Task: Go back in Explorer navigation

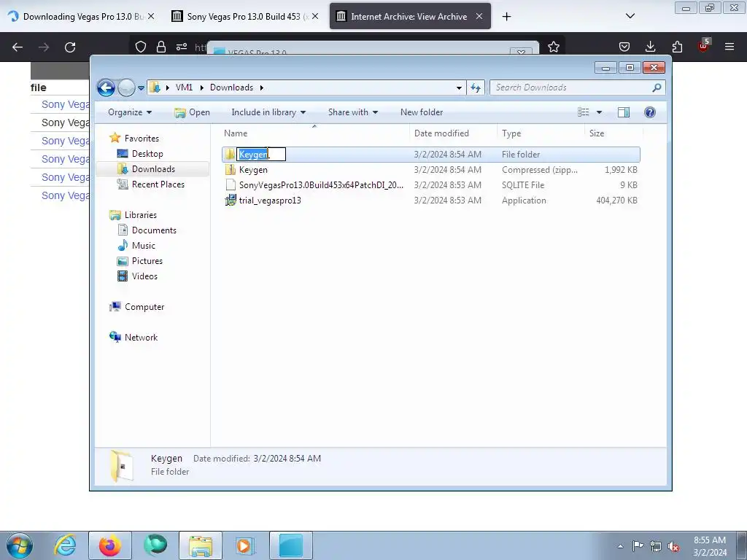Action: tap(106, 87)
